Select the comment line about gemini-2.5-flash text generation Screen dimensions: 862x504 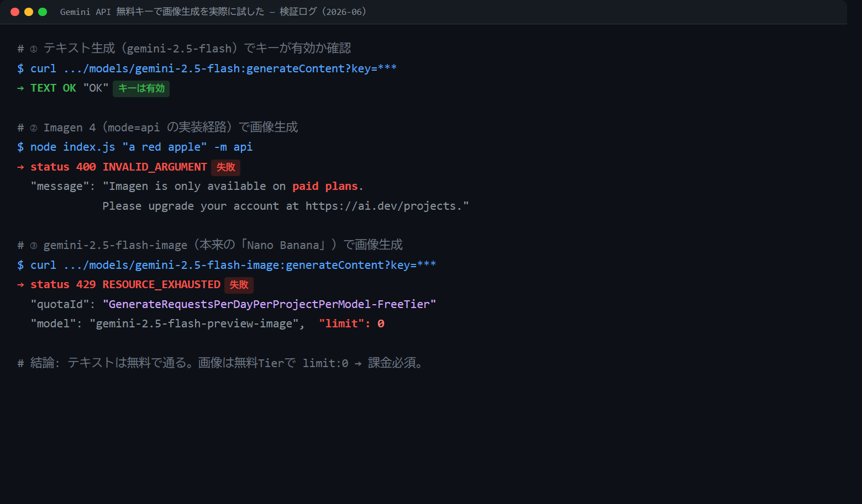tap(184, 49)
